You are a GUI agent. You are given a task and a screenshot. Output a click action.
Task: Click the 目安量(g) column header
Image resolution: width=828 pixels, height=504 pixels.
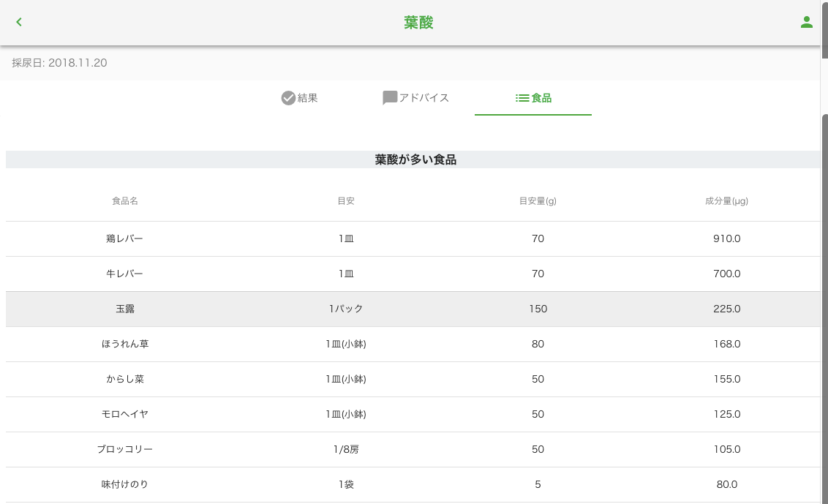[x=538, y=201]
